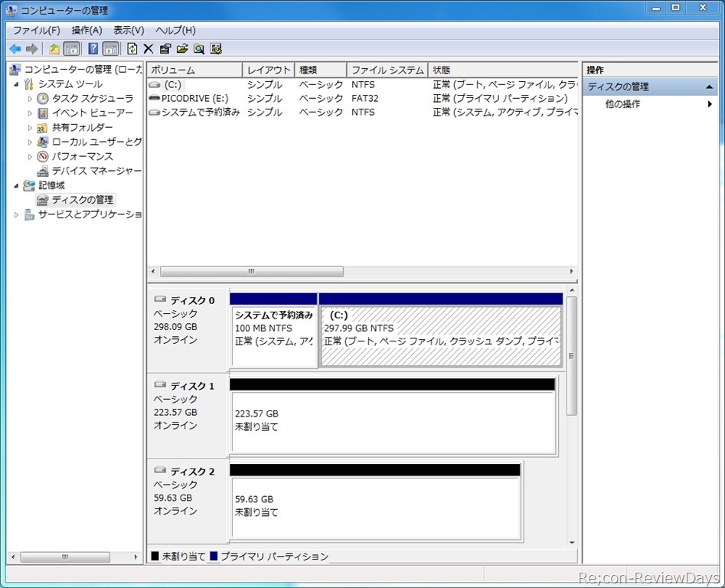Click the 記憶域 storage icon
The image size is (725, 588).
pos(29,185)
